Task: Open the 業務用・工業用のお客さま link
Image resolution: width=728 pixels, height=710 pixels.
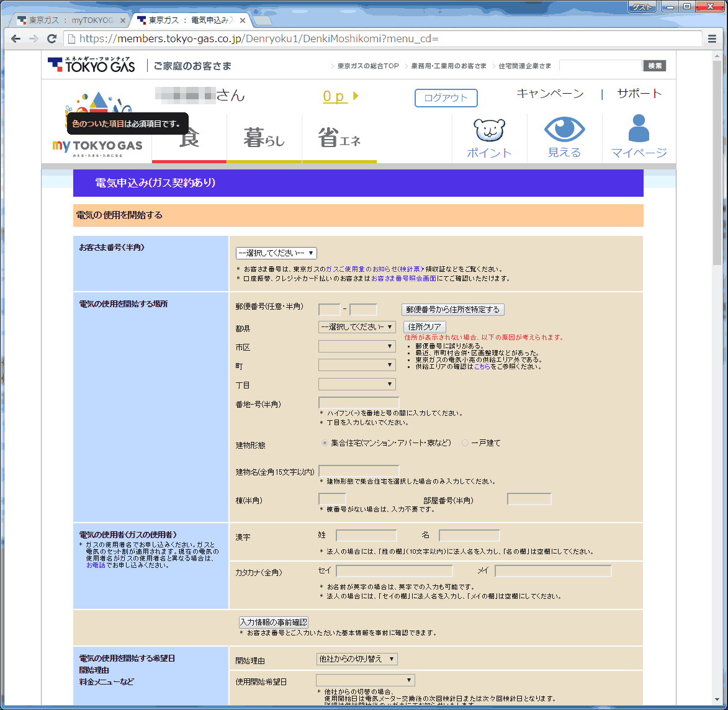Action: (x=449, y=66)
